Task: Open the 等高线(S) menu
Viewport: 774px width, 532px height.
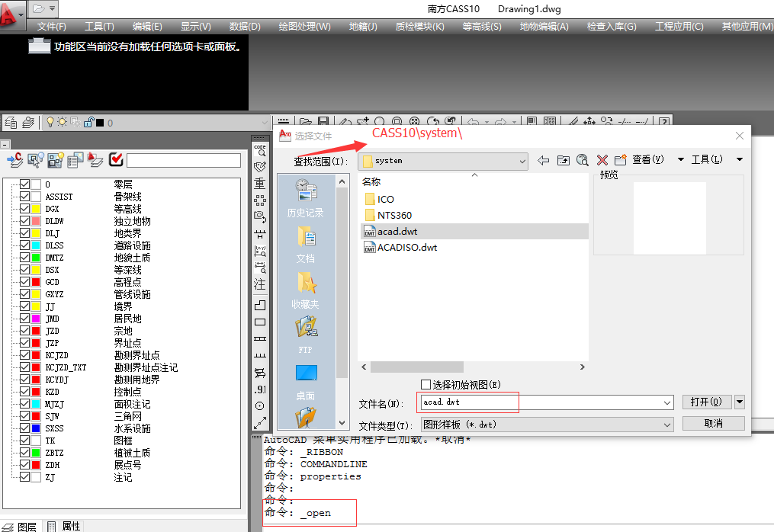Action: pos(482,27)
